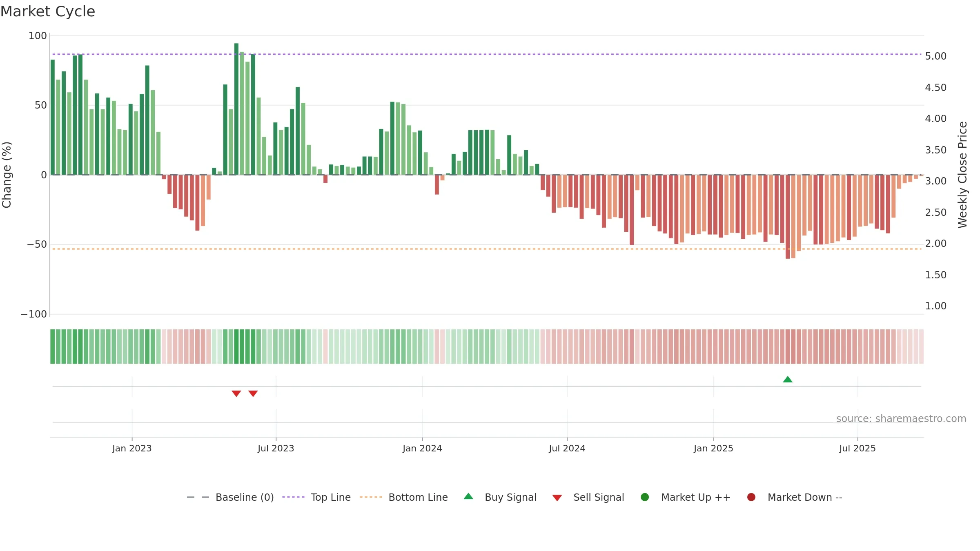The height and width of the screenshot is (551, 980).
Task: Click the deepest red bar below the bottom line
Action: coord(788,217)
